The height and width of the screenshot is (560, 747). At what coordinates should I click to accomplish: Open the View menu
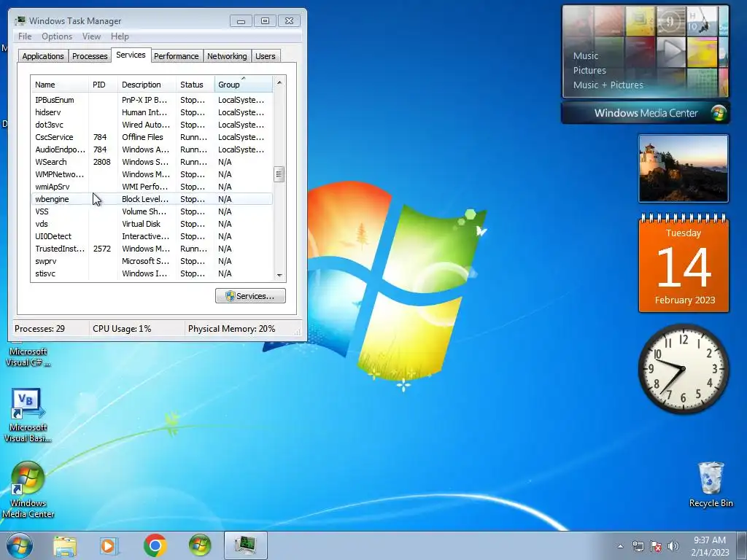coord(91,36)
